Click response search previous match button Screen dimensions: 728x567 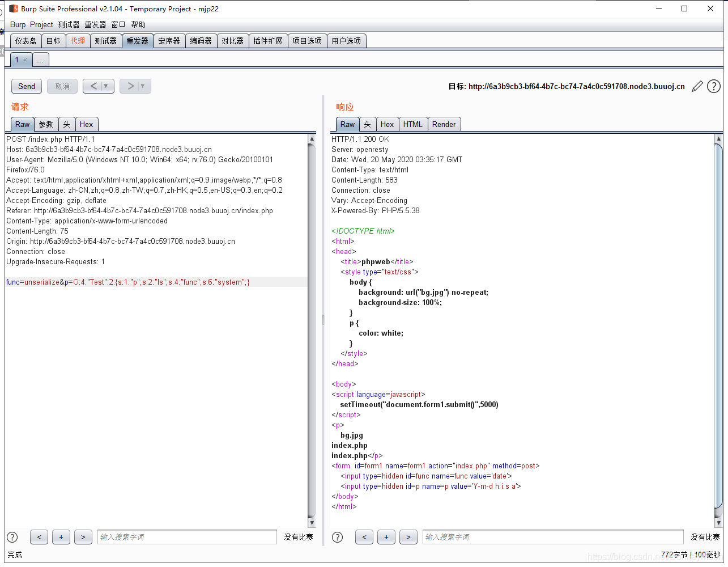pos(364,537)
